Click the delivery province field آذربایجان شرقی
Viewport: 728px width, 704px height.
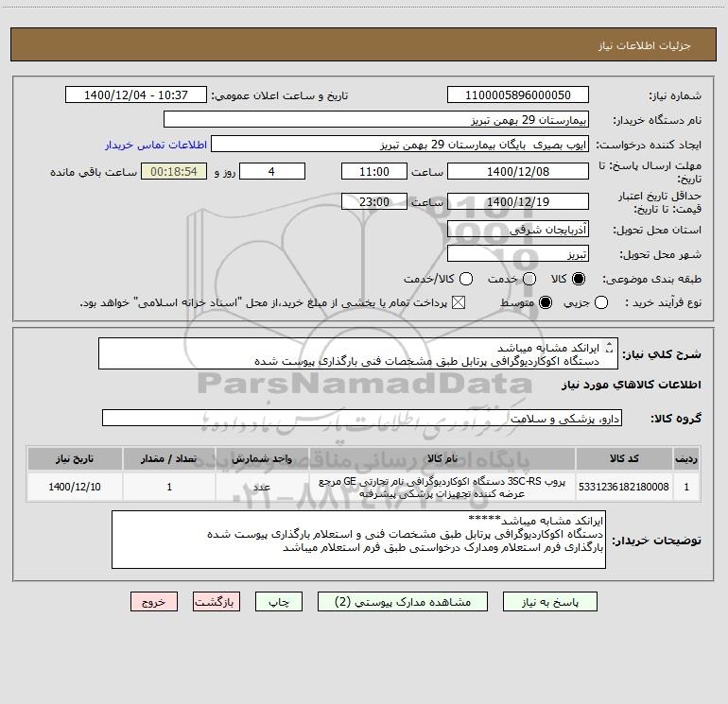pos(518,230)
